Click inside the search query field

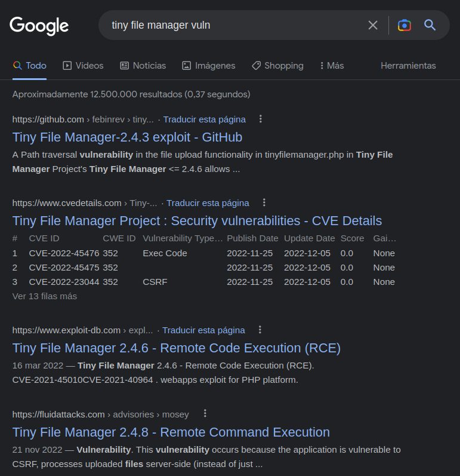point(233,25)
